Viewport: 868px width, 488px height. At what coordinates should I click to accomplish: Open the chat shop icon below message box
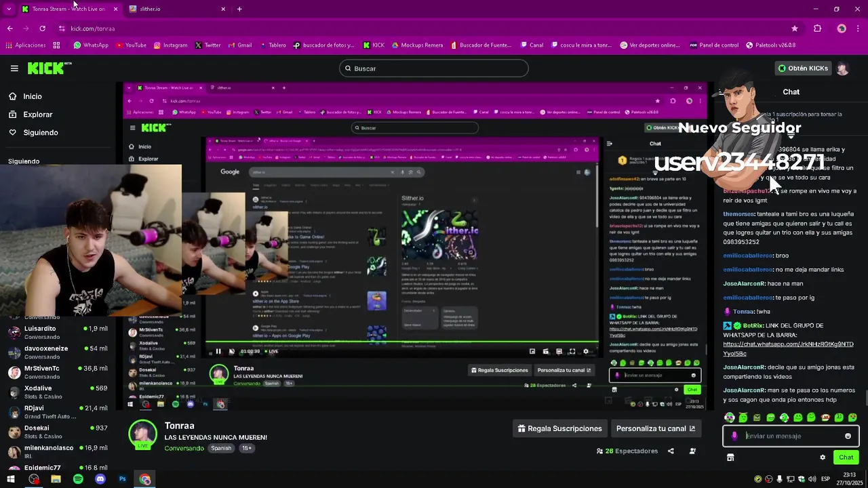point(730,457)
